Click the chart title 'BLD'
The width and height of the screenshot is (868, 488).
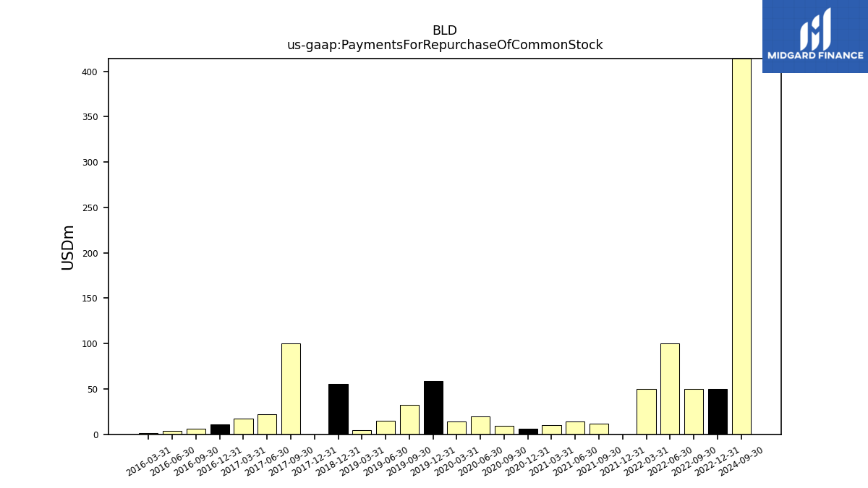click(445, 31)
